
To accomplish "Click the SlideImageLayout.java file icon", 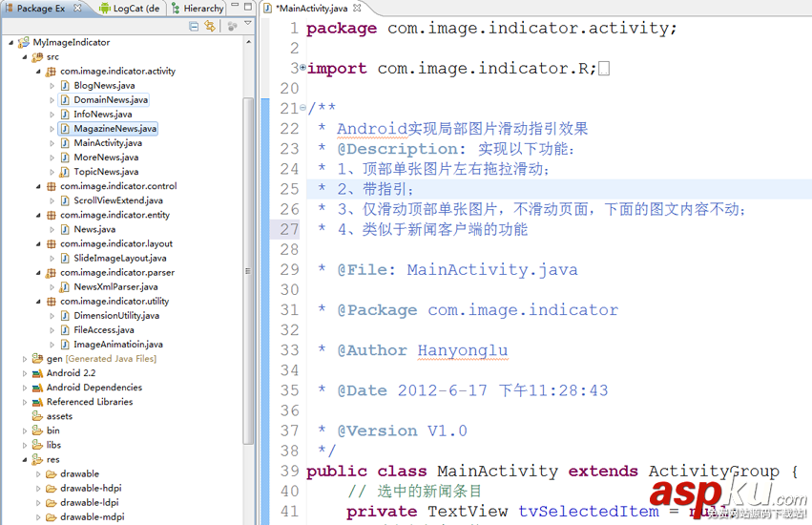I will coord(65,258).
